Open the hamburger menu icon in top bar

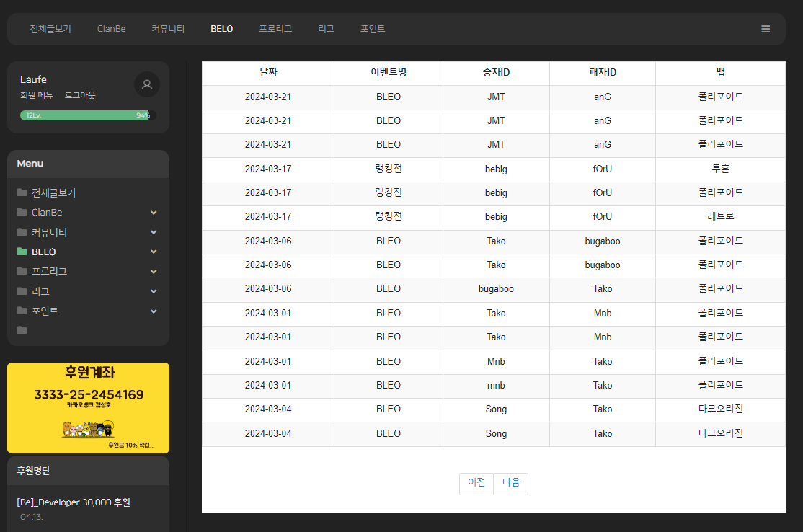click(x=765, y=29)
